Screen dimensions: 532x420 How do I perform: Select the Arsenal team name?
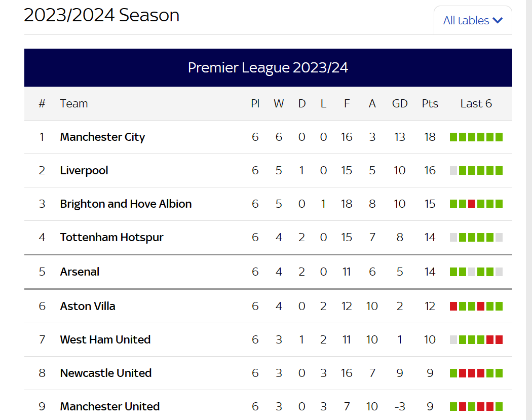tap(80, 272)
